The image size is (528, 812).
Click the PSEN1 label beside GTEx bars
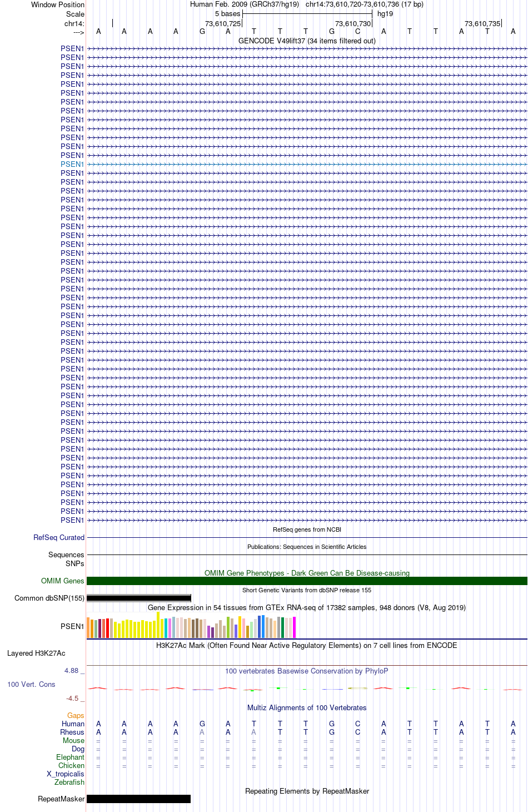(x=72, y=626)
